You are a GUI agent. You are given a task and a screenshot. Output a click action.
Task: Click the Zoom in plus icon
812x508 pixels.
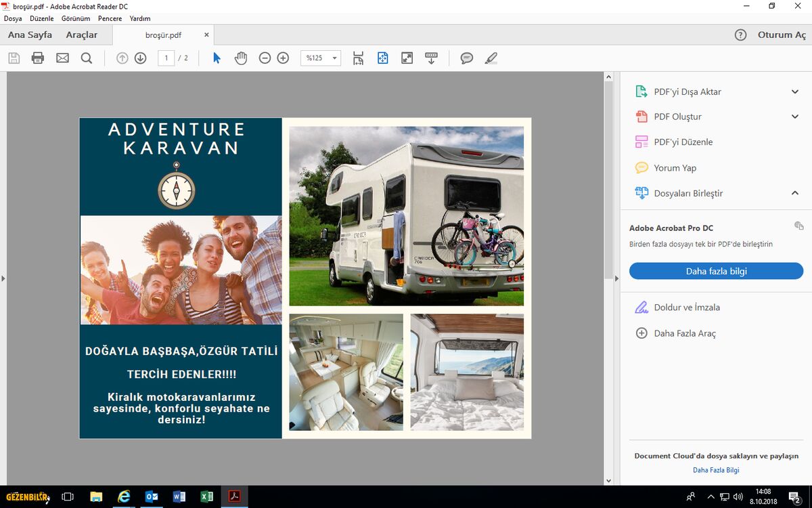tap(283, 58)
